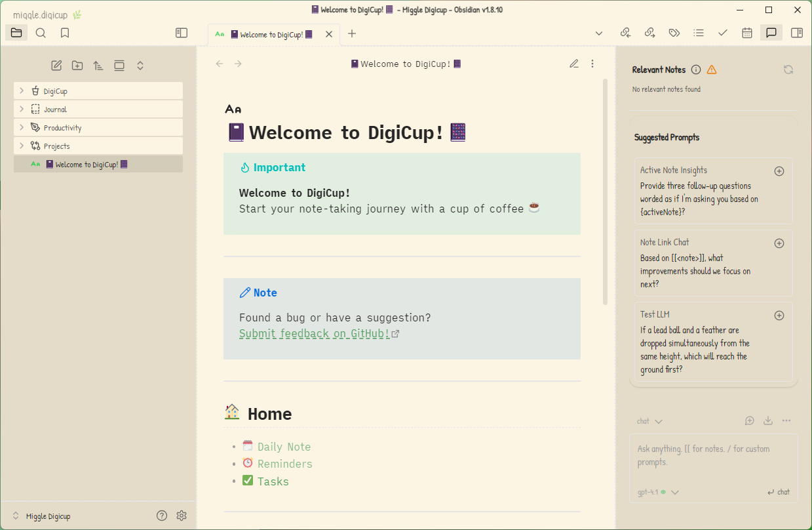
Task: Open the outgoing links pane
Action: pos(649,33)
